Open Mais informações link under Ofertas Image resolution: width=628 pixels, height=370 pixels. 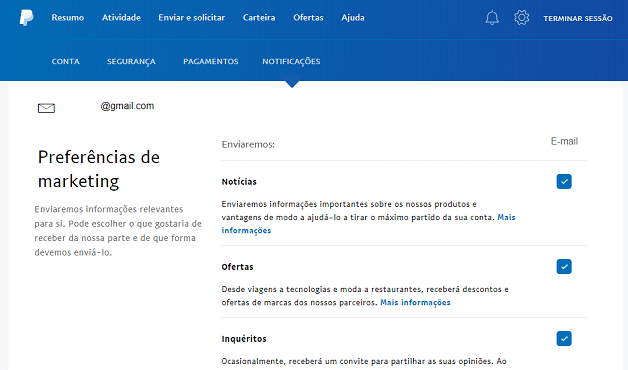point(415,302)
